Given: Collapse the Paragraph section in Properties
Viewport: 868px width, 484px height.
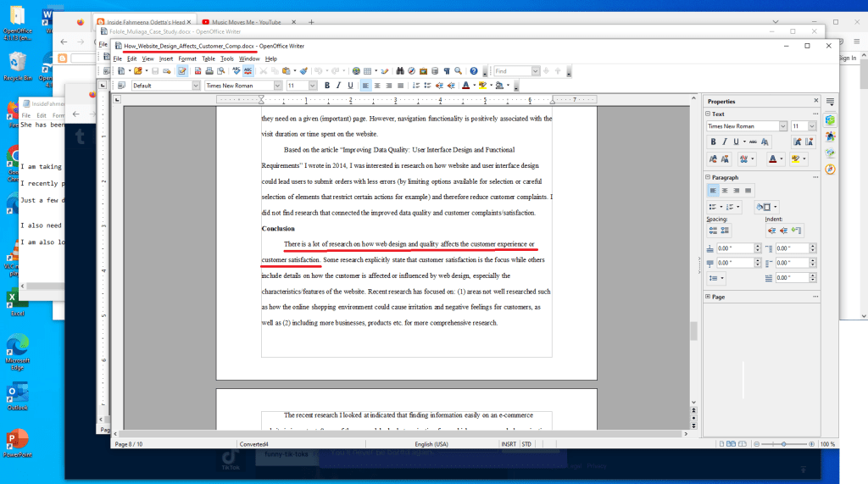Looking at the screenshot, I should click(709, 177).
